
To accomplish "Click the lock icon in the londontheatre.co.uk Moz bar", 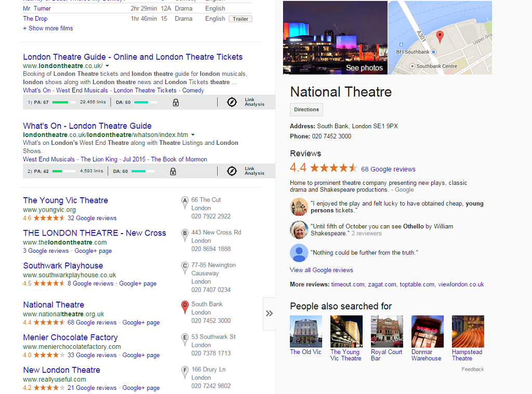I will click(176, 102).
